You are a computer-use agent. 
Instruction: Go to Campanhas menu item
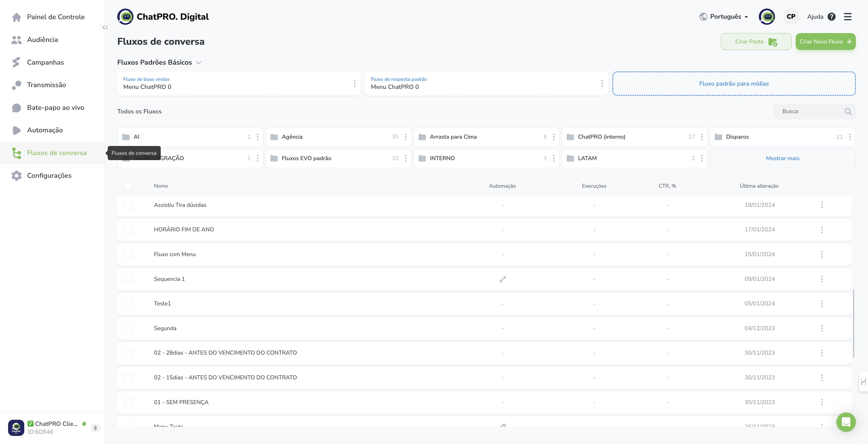[x=53, y=62]
